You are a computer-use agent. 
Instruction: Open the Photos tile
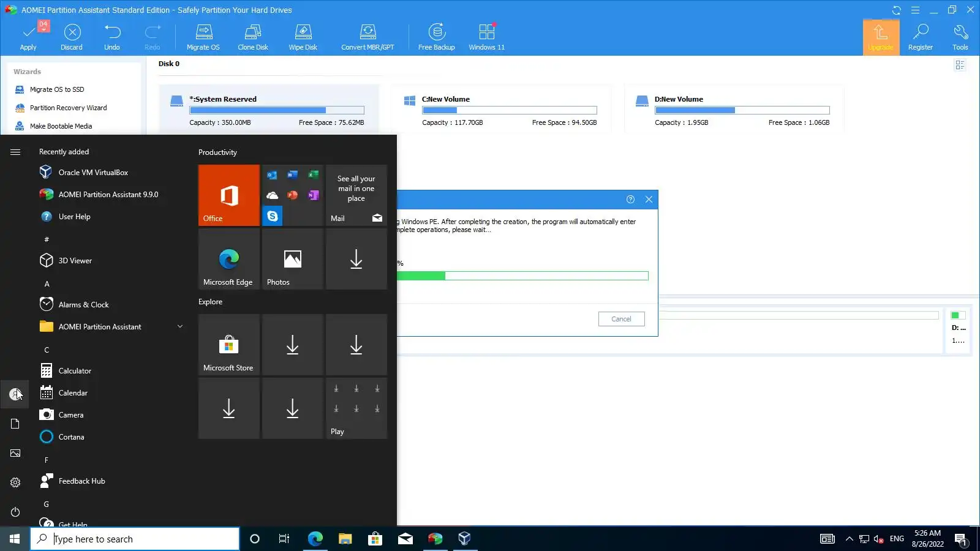click(x=293, y=259)
